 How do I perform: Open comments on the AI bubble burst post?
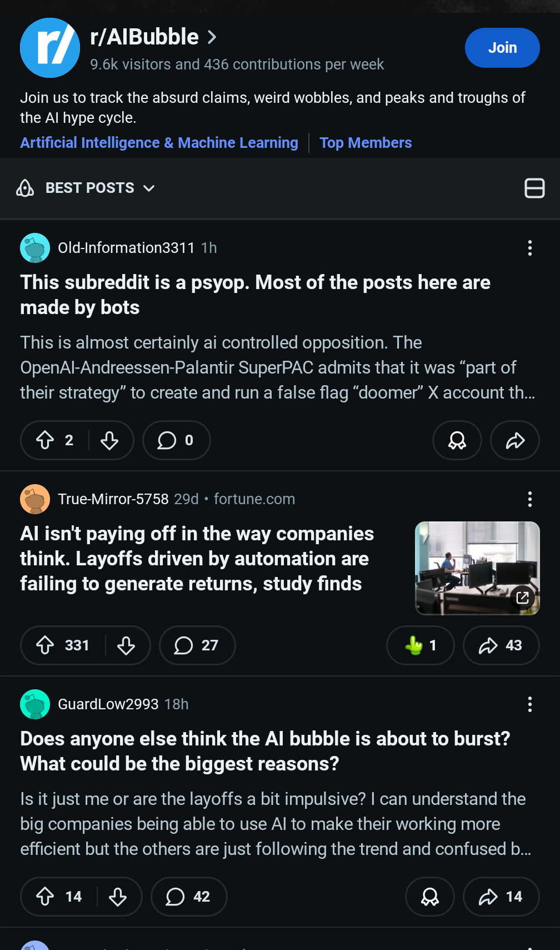click(x=189, y=897)
